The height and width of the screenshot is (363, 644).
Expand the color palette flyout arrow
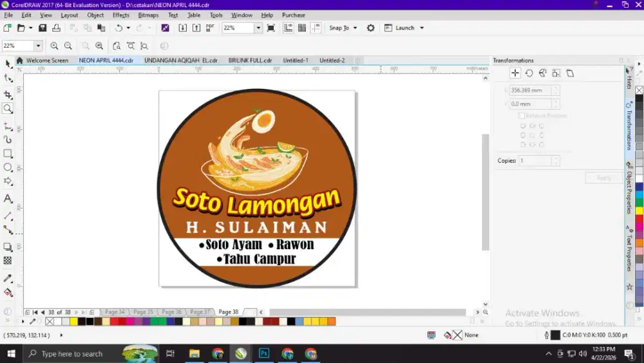(x=23, y=322)
